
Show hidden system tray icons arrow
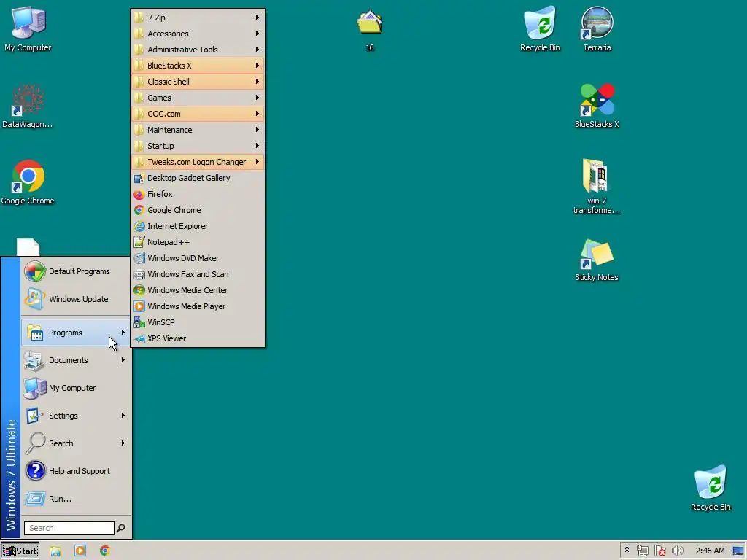[627, 551]
